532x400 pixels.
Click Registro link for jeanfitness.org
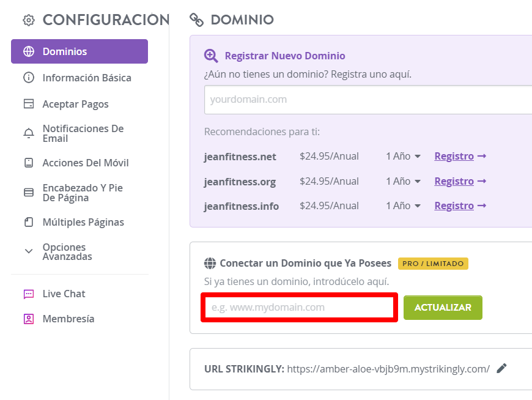pos(454,181)
